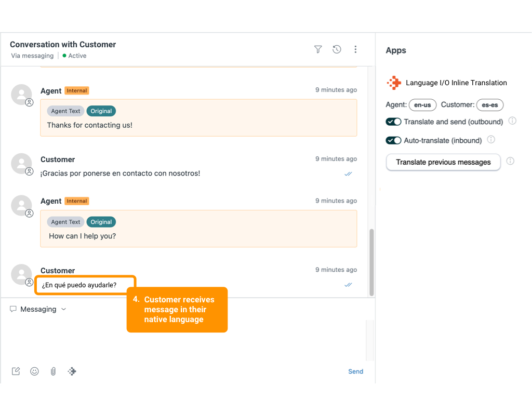
Task: Disable the Translate and send outbound toggle
Action: pyautogui.click(x=393, y=122)
